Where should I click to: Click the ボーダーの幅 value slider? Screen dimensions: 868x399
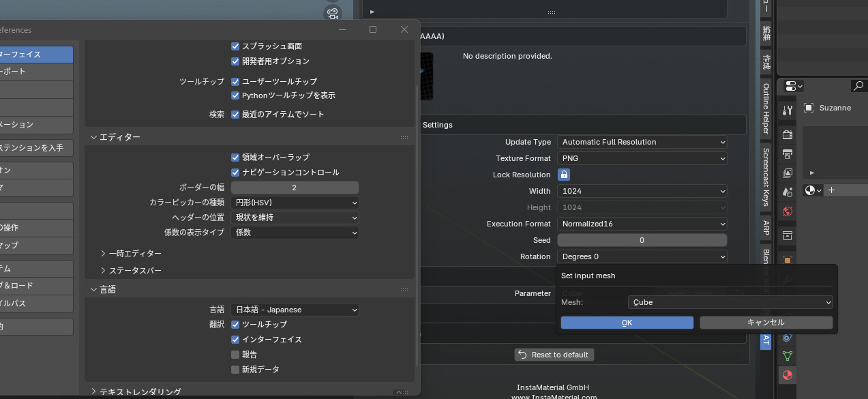[295, 188]
